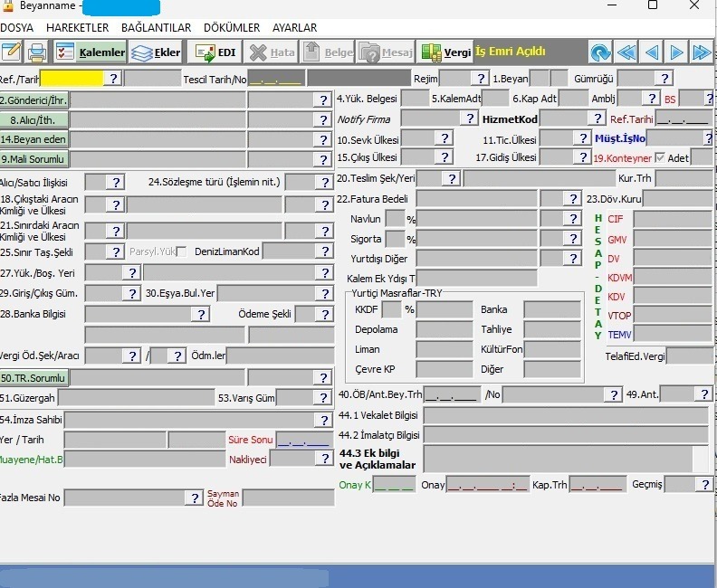Click the EDI toolbar button
Viewport: 717px width, 588px height.
[x=215, y=52]
